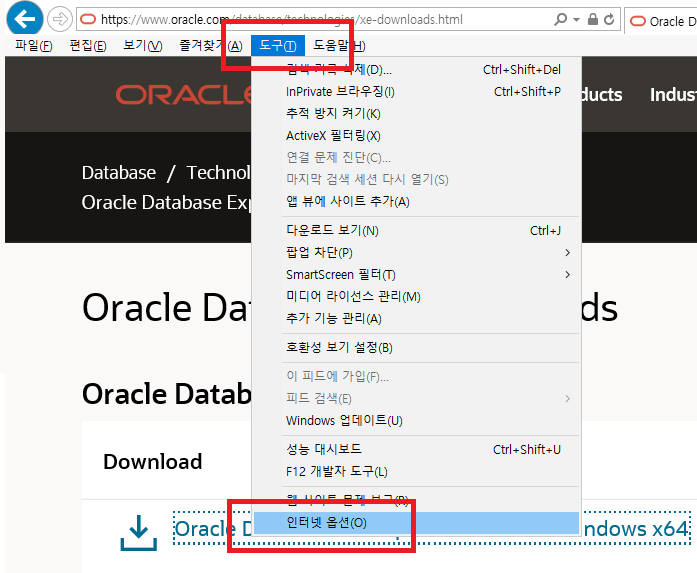
Task: Click the Products navigation link
Action: (602, 95)
